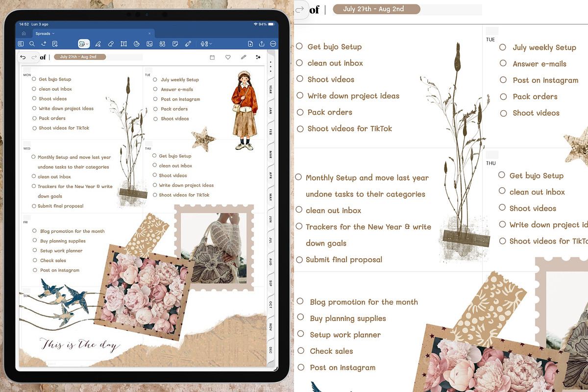Click 'Trackers for the New Year' text enlarged
The width and height of the screenshot is (588, 392).
[353, 227]
